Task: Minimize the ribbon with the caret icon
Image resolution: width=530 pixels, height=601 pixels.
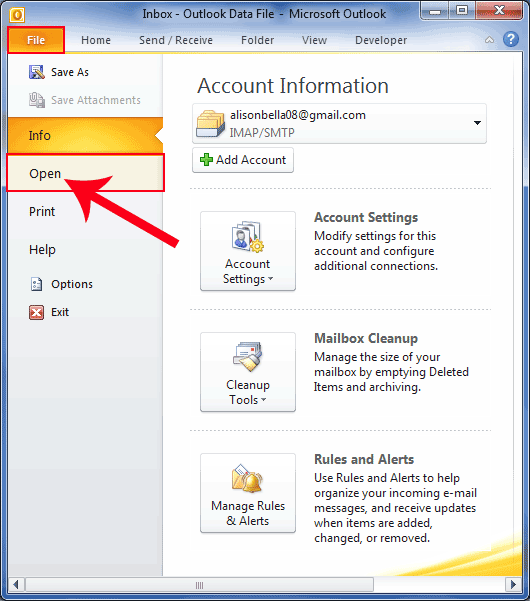Action: [x=489, y=40]
